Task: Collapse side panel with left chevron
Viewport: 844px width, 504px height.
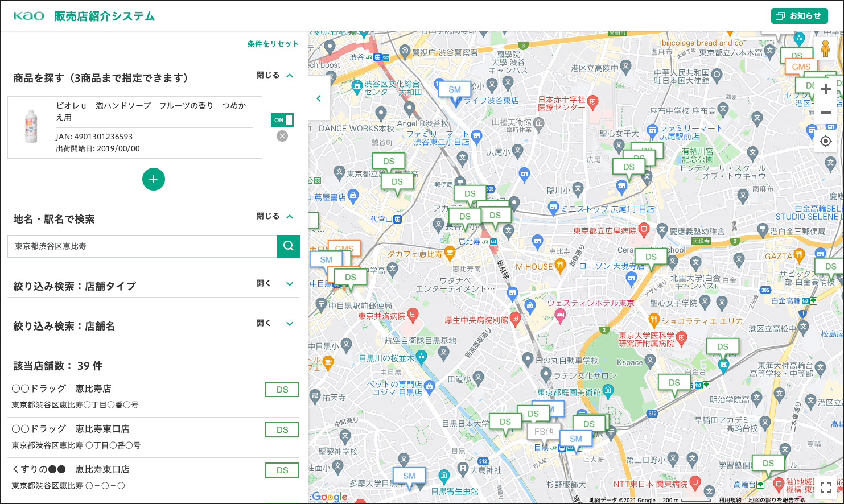Action: [319, 98]
